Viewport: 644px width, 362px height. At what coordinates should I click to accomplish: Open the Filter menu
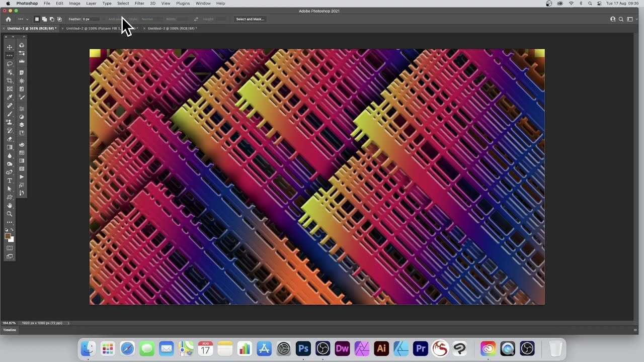point(139,3)
